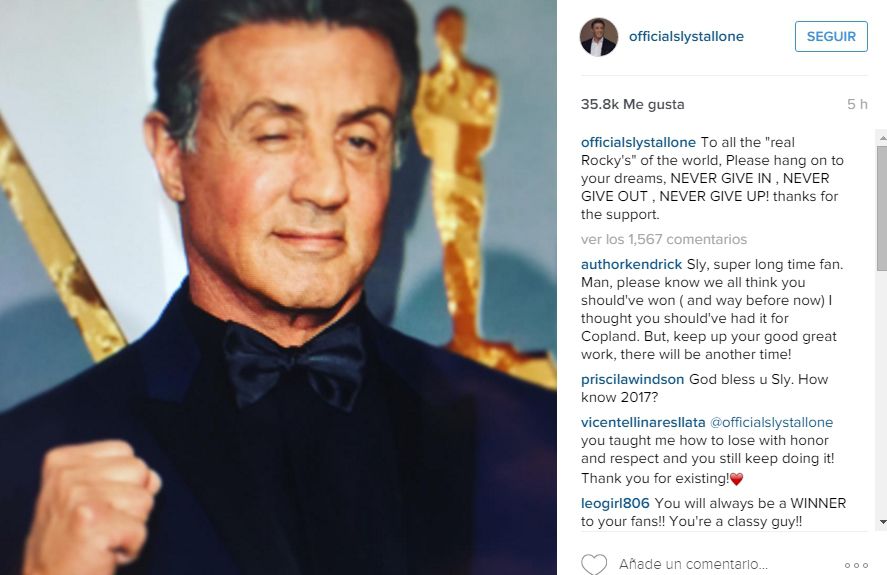Visit priscilawindson's profile link
This screenshot has width=887, height=575.
[x=632, y=379]
